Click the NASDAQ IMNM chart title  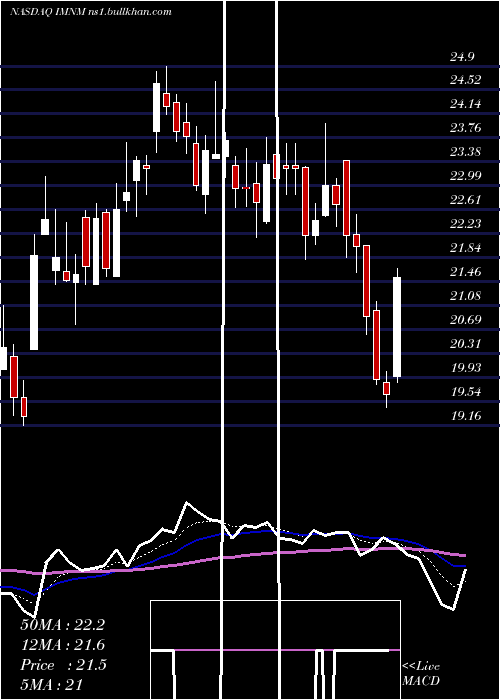point(91,12)
